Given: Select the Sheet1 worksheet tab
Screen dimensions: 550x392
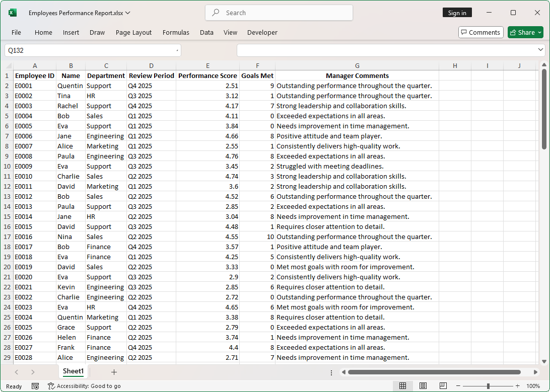Looking at the screenshot, I should pyautogui.click(x=74, y=371).
